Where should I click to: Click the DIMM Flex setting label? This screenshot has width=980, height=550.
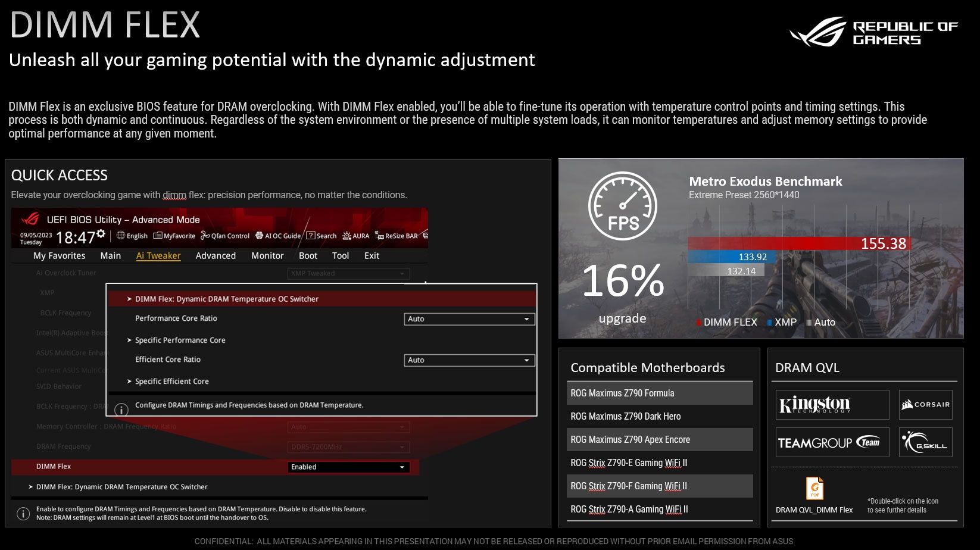coord(54,467)
